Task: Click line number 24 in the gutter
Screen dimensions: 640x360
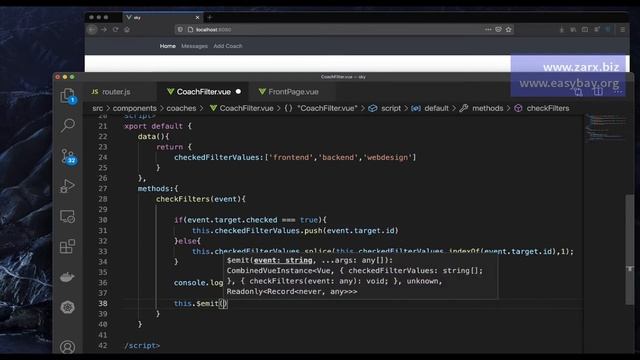Action: [103, 157]
